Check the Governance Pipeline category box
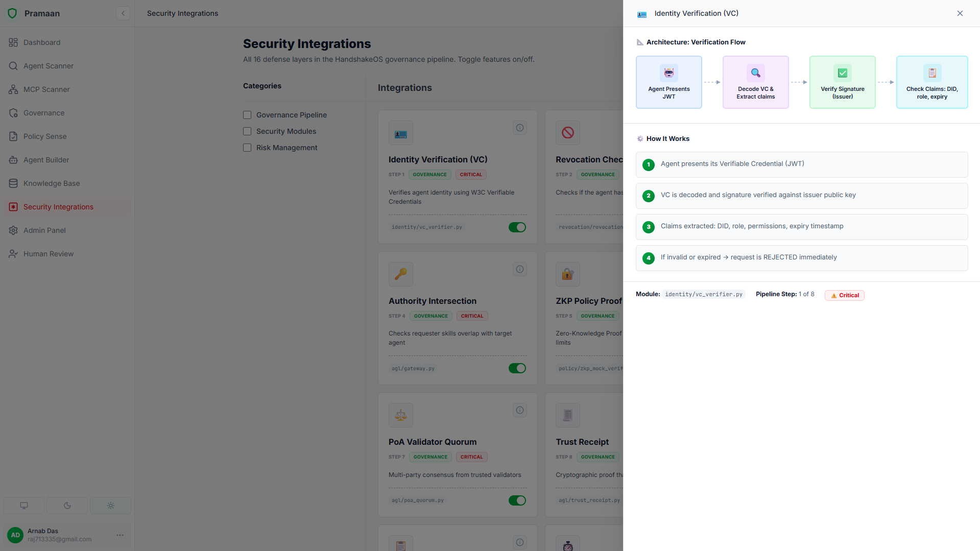The image size is (980, 551). pos(247,115)
